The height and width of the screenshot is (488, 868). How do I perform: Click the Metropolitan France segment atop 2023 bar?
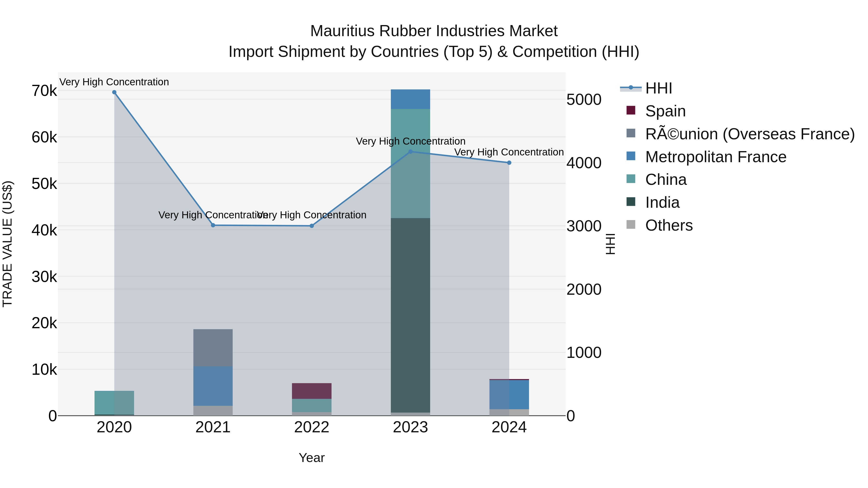(410, 99)
